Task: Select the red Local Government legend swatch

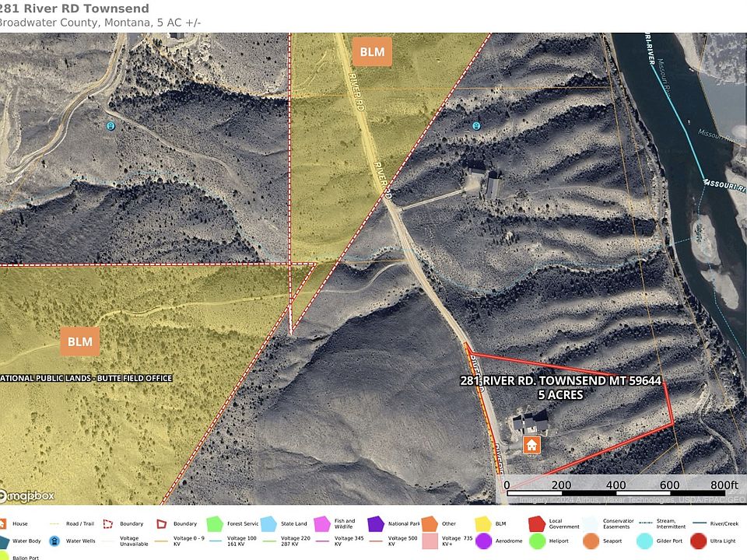Action: click(537, 524)
